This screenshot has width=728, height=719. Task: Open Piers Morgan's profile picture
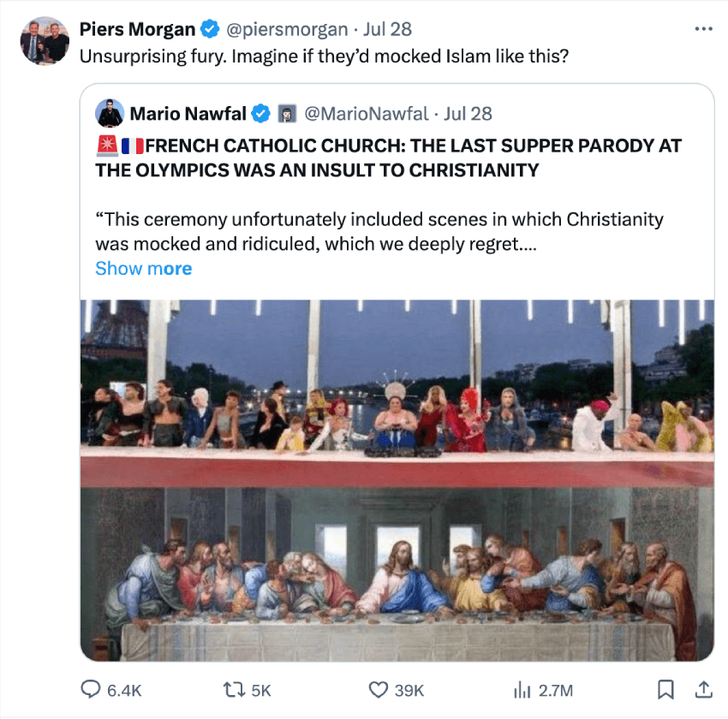pos(45,40)
